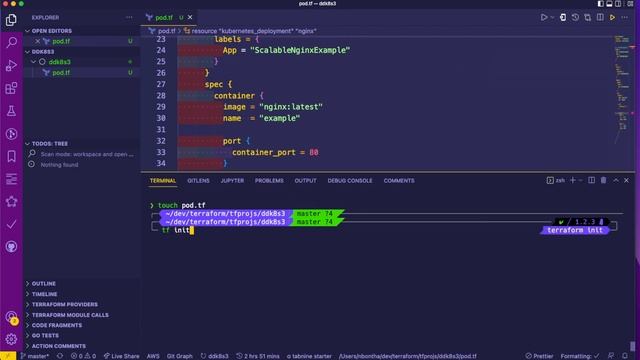Click breadcrumb resource kubernetes_deployment nginx
This screenshot has height=360, width=640.
[x=250, y=31]
